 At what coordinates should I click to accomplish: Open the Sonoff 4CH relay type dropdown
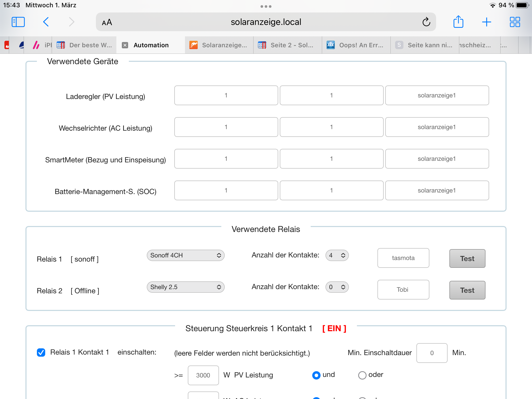click(x=185, y=255)
